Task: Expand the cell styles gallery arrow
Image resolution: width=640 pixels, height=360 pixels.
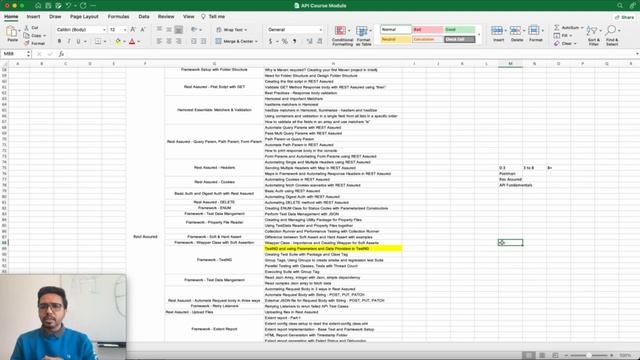Action: [x=479, y=34]
